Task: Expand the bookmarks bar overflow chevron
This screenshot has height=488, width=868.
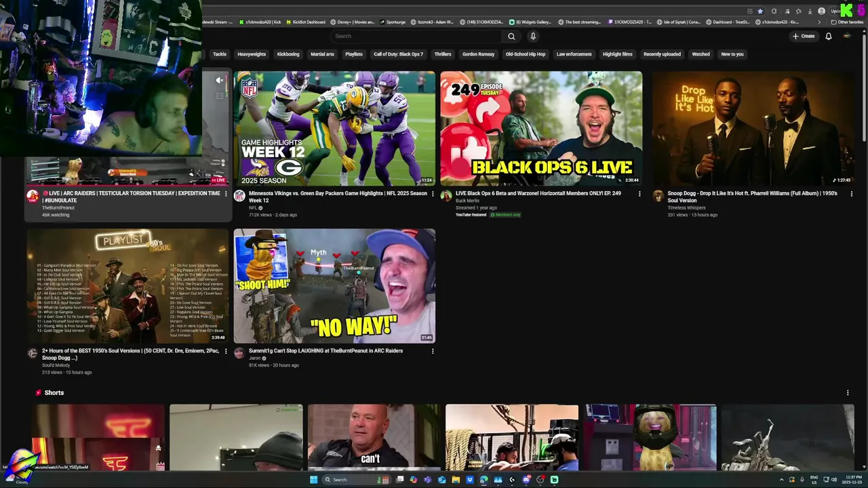Action: point(819,22)
